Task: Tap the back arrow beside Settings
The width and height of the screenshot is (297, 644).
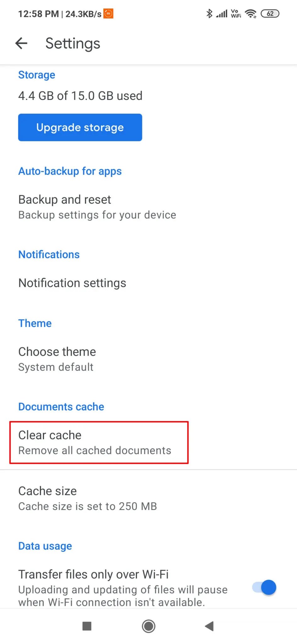Action: [x=21, y=43]
